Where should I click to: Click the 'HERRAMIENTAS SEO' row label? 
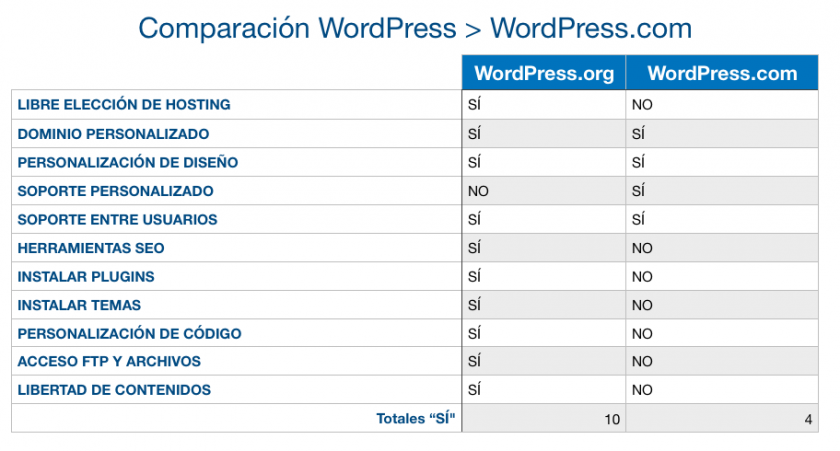(x=91, y=248)
